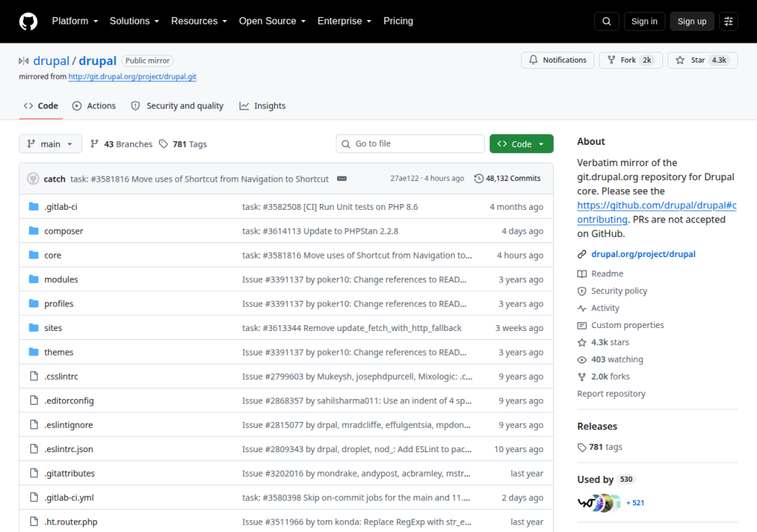The image size is (757, 532).
Task: Click the .eslintrc.json file icon
Action: pyautogui.click(x=33, y=449)
